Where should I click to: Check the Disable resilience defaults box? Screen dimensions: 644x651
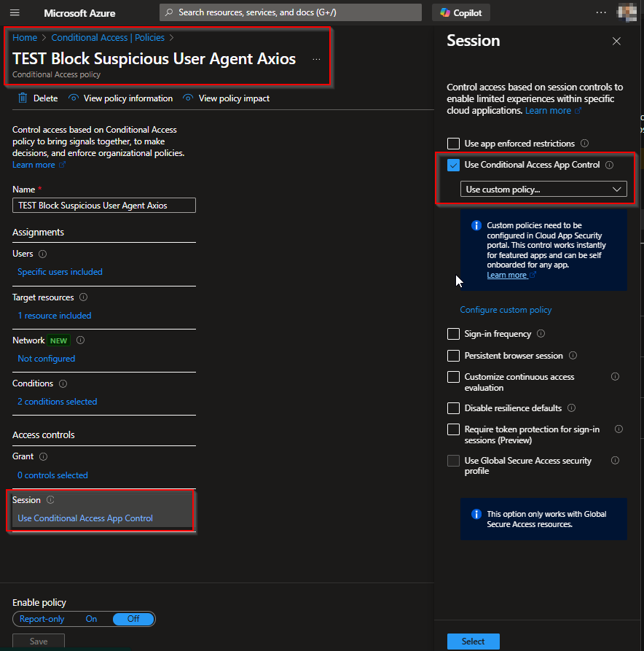click(453, 408)
